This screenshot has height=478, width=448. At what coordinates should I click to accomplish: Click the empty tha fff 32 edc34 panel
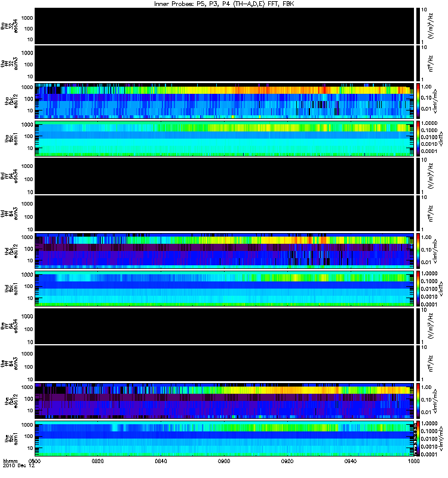[x=225, y=26]
